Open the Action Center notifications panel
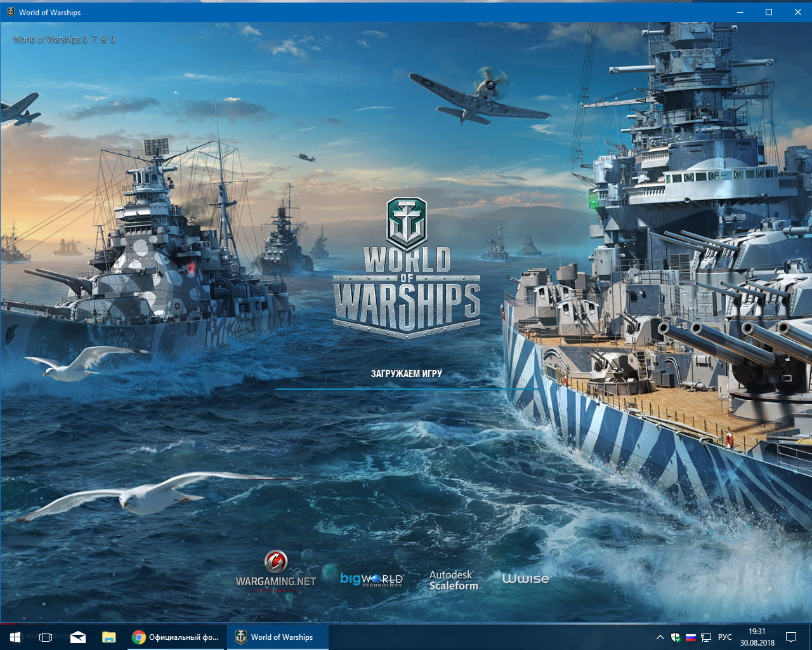This screenshot has height=650, width=812. (x=791, y=637)
